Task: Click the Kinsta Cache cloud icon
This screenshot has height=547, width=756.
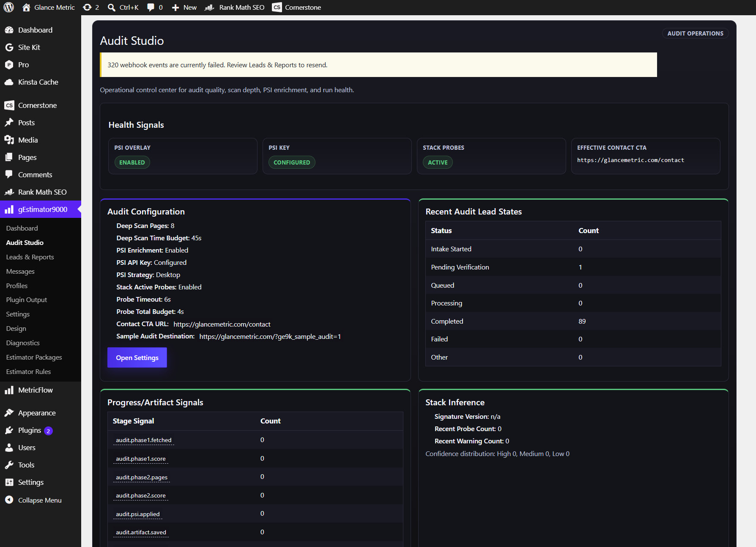Action: pyautogui.click(x=9, y=82)
